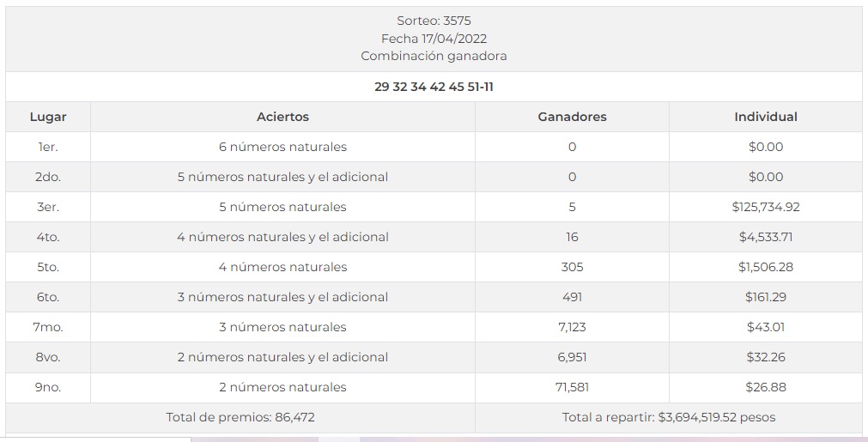Screen dimensions: 868x442
Task: Click the Lugar column header
Action: click(x=48, y=117)
